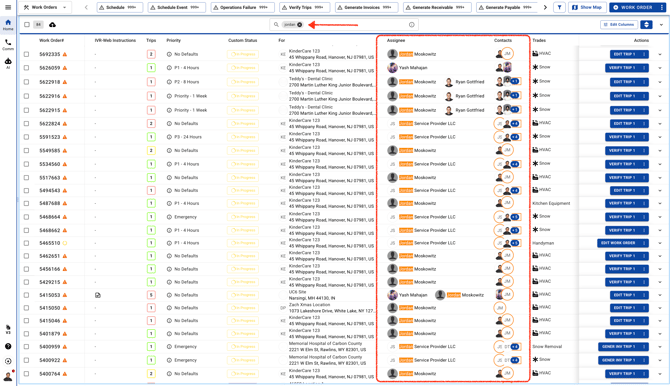Expand the row chevron for 5400764
The width and height of the screenshot is (670, 386).
click(x=660, y=374)
